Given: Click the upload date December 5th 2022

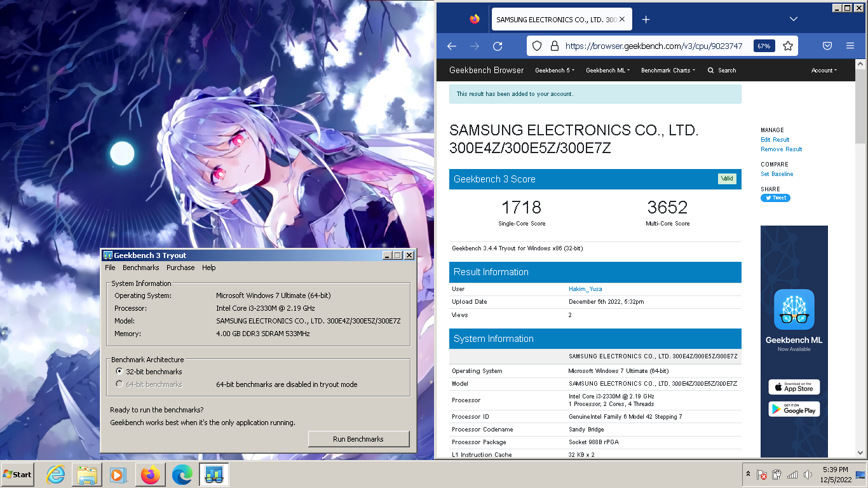Looking at the screenshot, I should tap(606, 302).
